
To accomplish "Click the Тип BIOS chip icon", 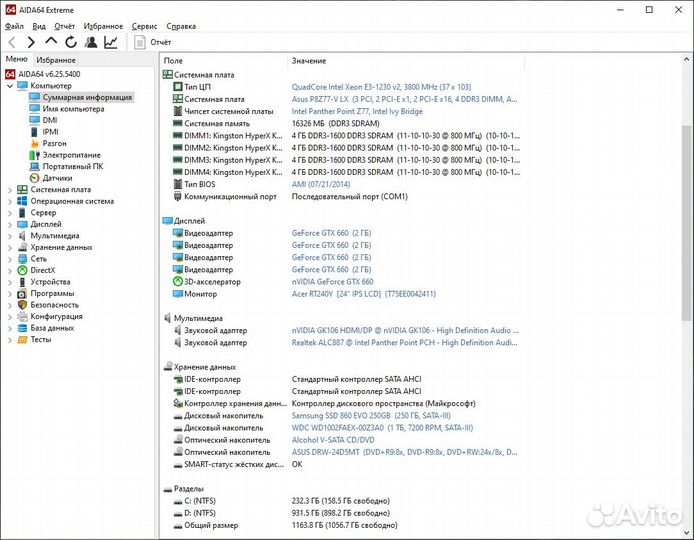I will [177, 184].
